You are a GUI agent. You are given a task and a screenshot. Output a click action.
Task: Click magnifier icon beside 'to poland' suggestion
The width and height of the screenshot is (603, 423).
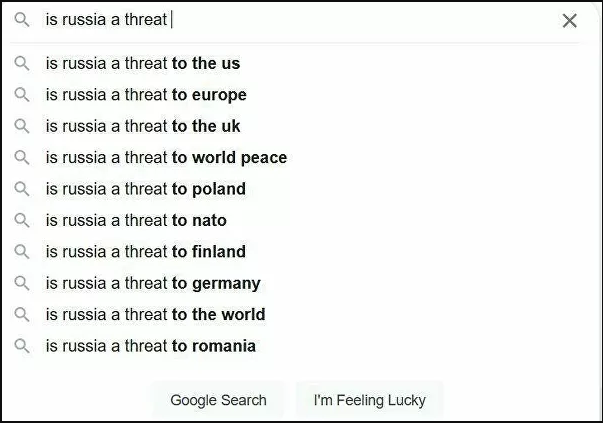click(22, 189)
